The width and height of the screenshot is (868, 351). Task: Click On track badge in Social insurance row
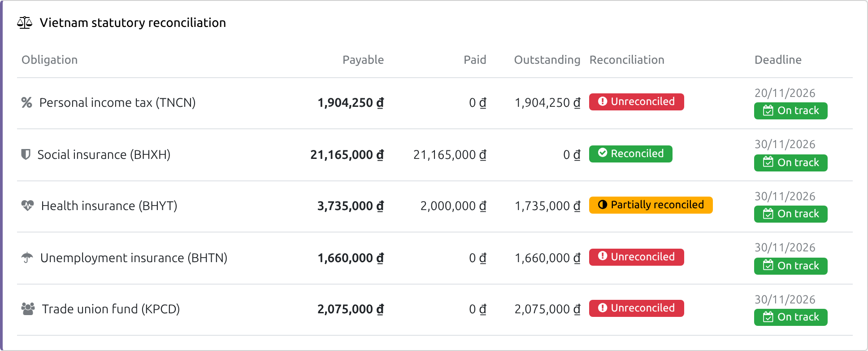click(791, 163)
